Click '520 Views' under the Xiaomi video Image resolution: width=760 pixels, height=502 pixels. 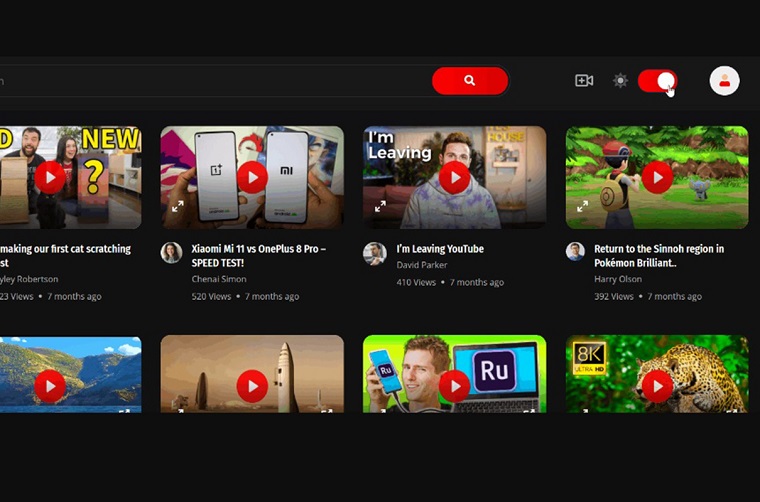211,297
